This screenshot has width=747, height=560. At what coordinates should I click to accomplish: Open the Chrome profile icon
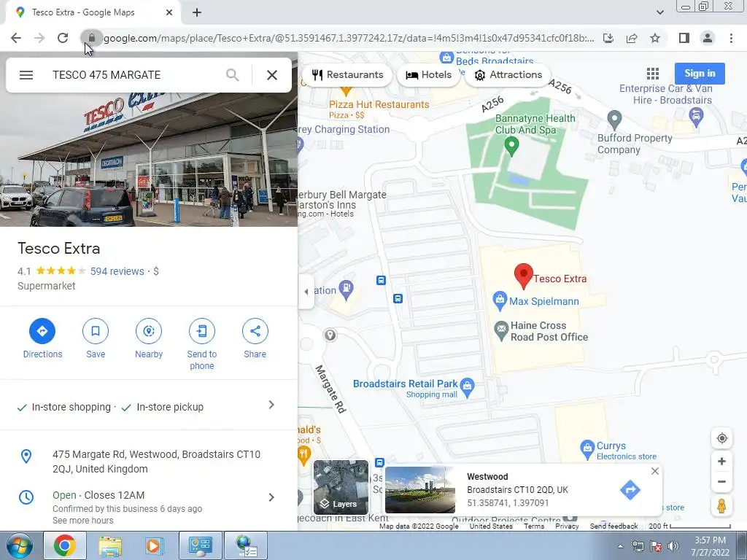click(708, 38)
